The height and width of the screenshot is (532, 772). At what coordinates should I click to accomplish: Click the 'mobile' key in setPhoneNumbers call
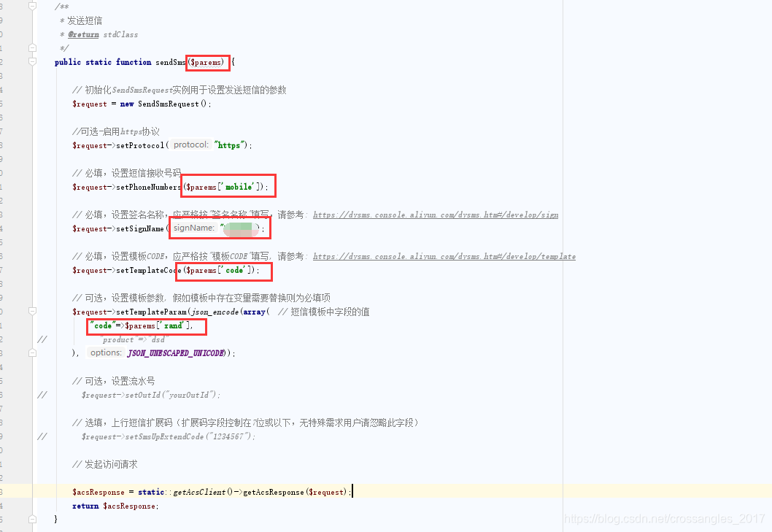tap(239, 187)
